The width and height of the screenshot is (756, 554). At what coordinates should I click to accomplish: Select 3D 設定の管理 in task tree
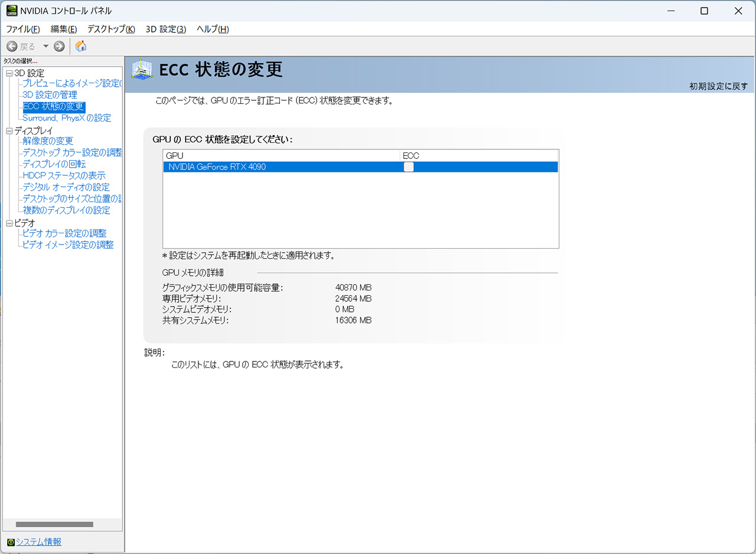pyautogui.click(x=50, y=94)
